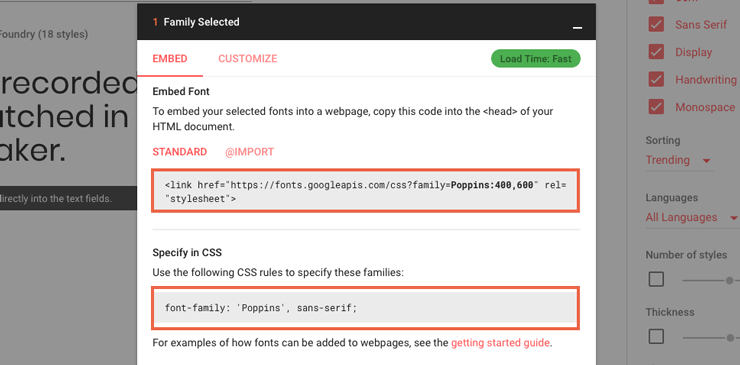Click the Monospace filter label

(705, 107)
